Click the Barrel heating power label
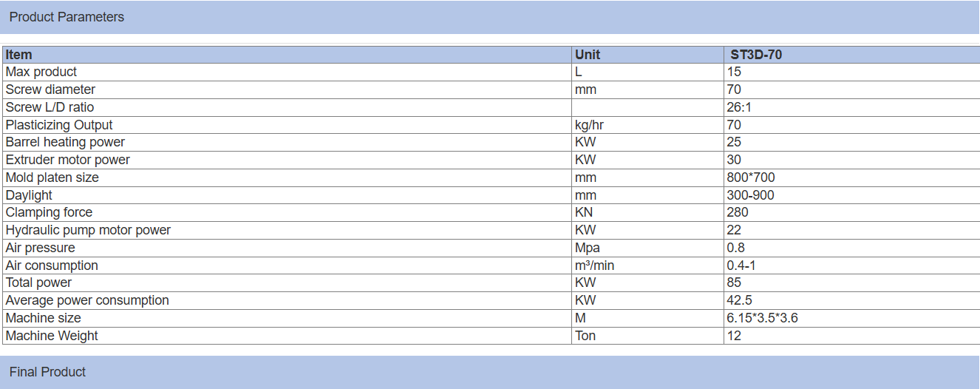Image resolution: width=980 pixels, height=389 pixels. click(65, 142)
